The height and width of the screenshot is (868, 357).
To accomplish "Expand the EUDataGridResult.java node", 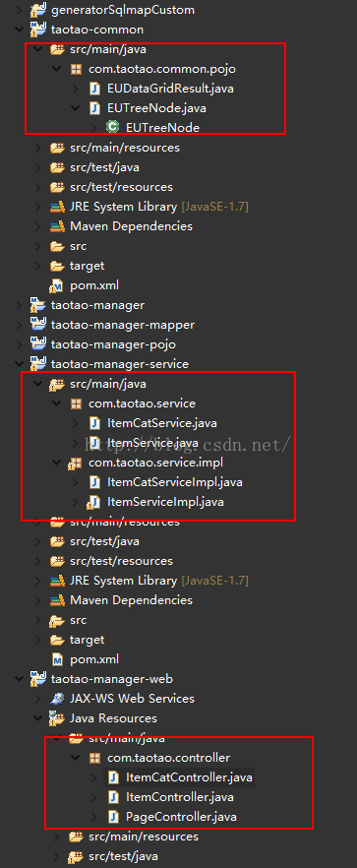I will tap(77, 89).
